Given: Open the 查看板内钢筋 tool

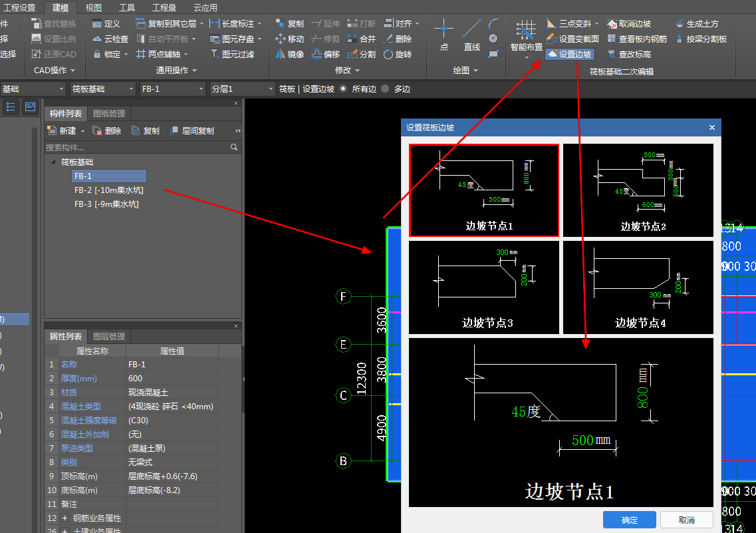Looking at the screenshot, I should (637, 39).
